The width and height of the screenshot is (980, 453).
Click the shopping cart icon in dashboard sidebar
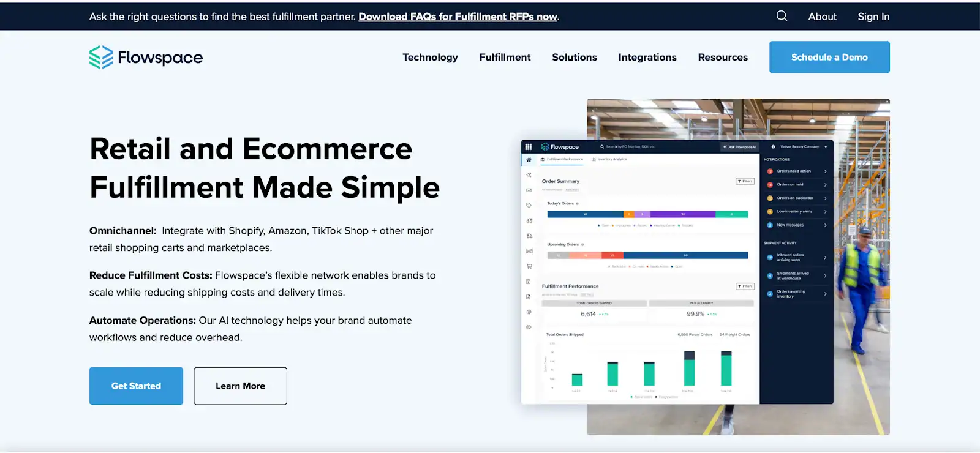coord(529,266)
